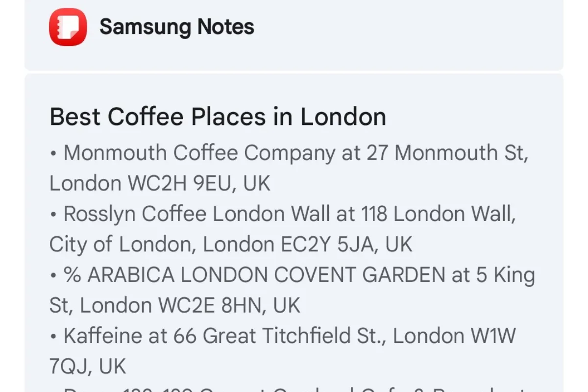This screenshot has width=588, height=392.
Task: Click the 5 King address text
Action: (x=506, y=275)
